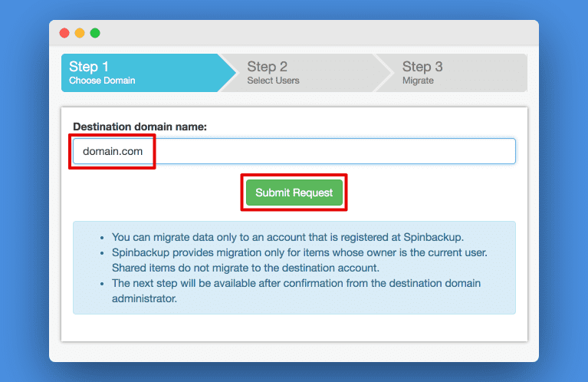This screenshot has height=382, width=588.
Task: Click the window's gray title bar
Action: (294, 33)
